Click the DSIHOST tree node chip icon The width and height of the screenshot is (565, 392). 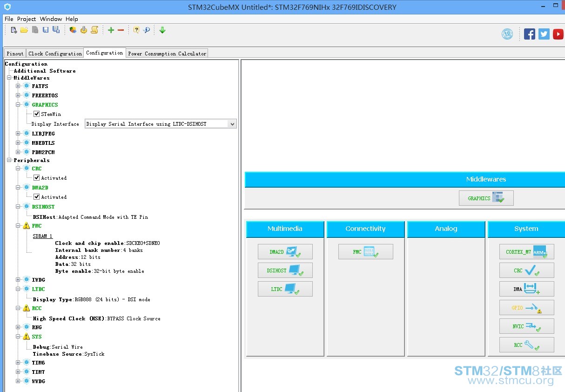coord(27,207)
